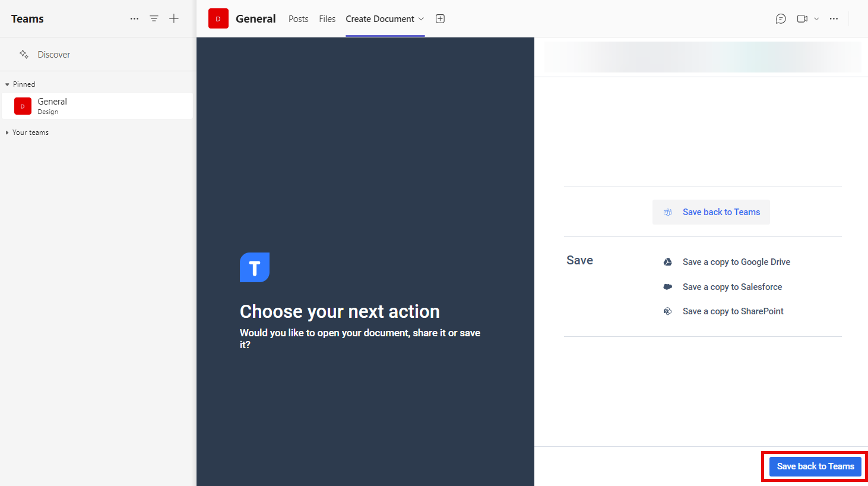This screenshot has height=486, width=868.
Task: Click the Google Drive icon next to save option
Action: [x=668, y=261]
